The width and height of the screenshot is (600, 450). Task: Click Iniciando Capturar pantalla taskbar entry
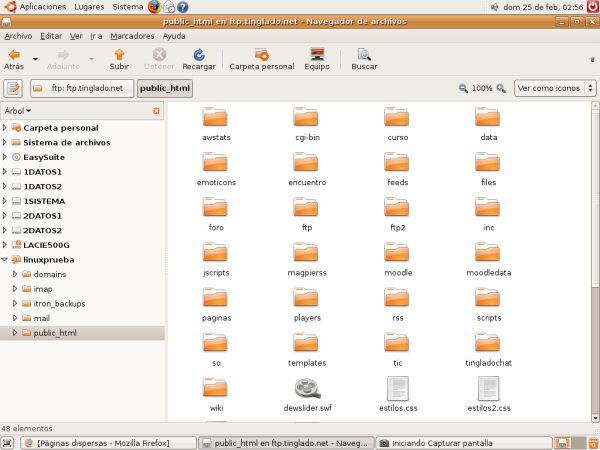pyautogui.click(x=464, y=443)
